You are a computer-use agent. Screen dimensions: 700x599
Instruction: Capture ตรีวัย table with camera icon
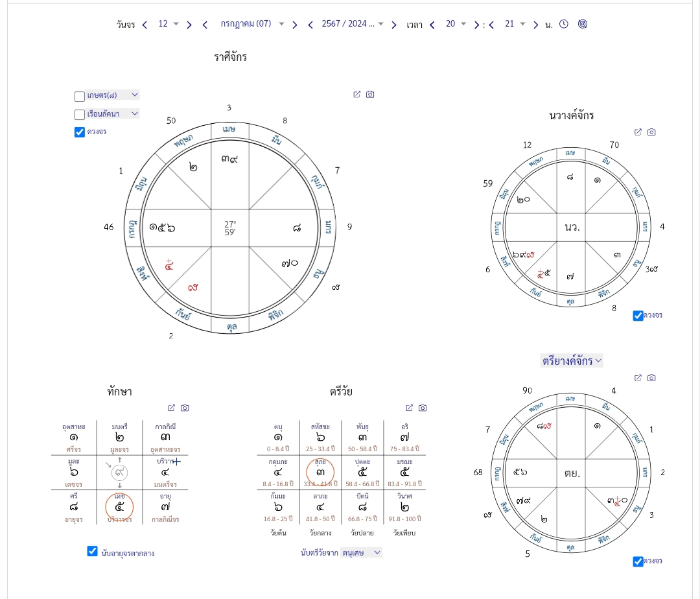tap(423, 408)
